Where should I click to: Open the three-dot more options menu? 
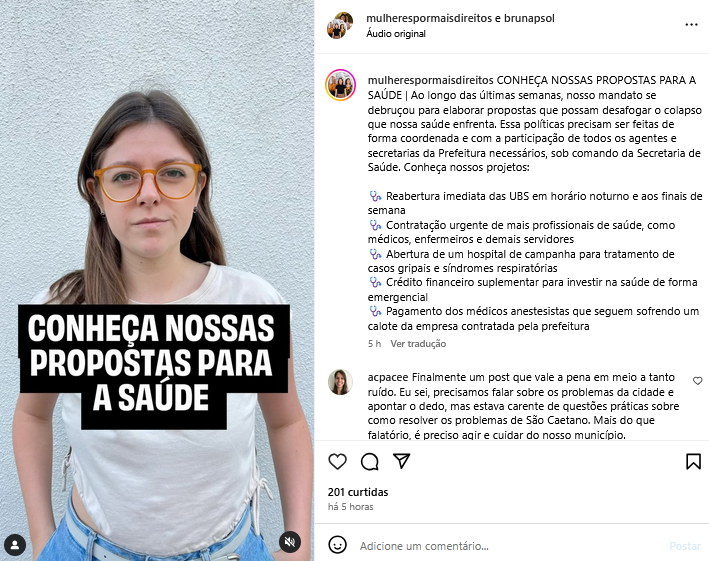[691, 25]
